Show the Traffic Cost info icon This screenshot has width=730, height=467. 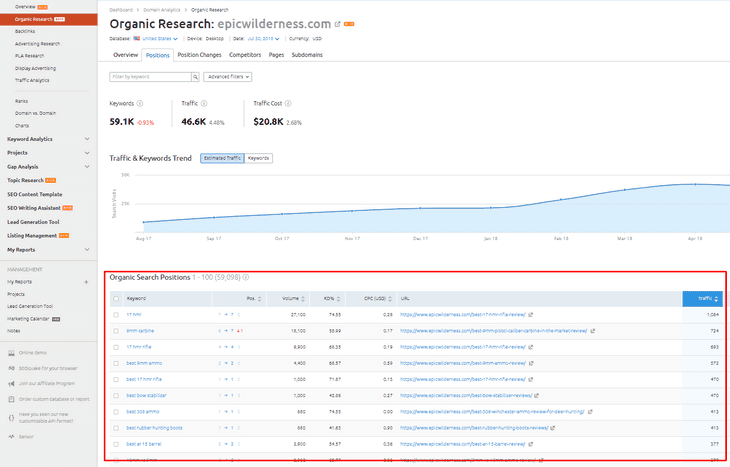288,103
